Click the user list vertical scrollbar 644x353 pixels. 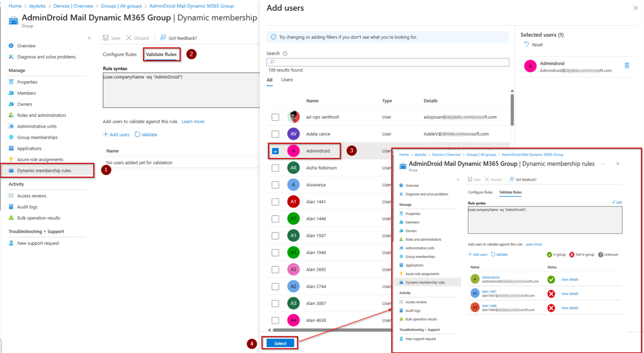click(512, 110)
